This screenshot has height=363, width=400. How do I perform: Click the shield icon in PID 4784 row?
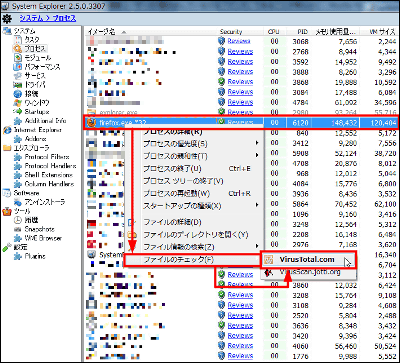(221, 102)
